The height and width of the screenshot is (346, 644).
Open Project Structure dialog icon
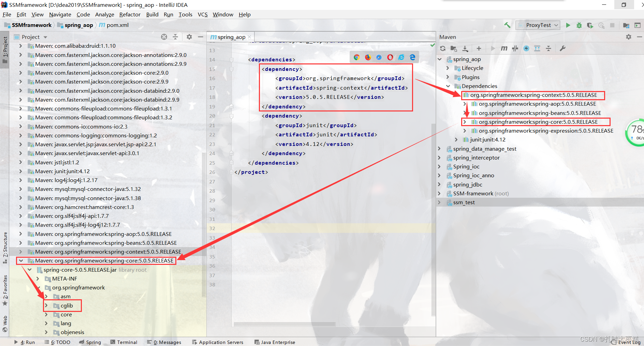[x=626, y=25]
